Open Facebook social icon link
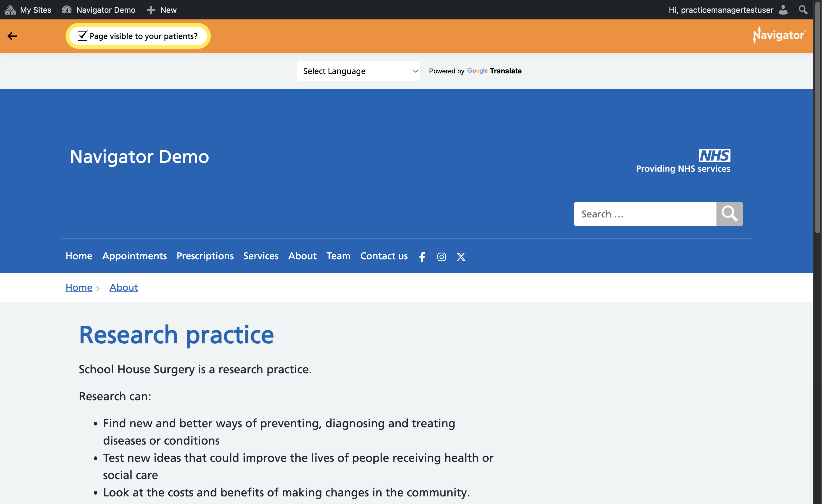Screen dimensions: 822x504 [x=422, y=257]
